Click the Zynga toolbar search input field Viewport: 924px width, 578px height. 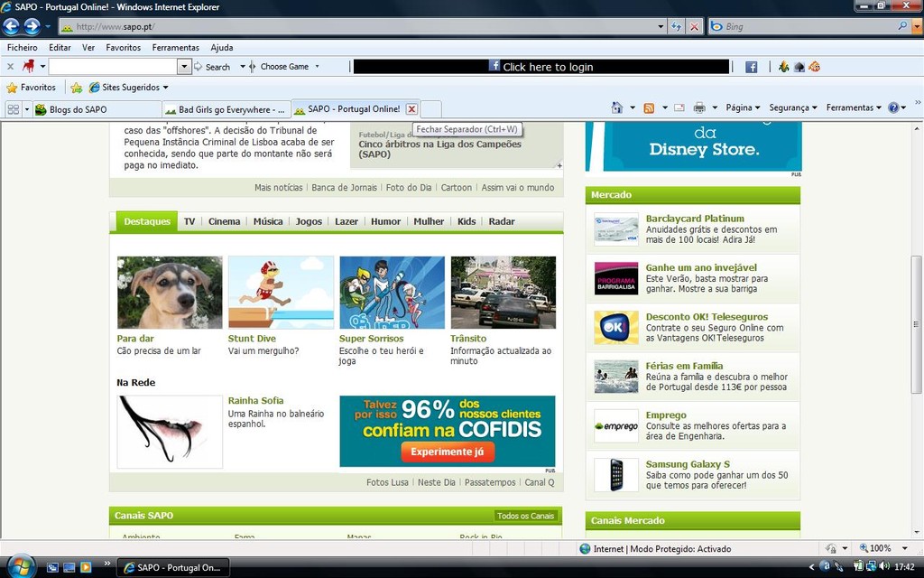[113, 67]
